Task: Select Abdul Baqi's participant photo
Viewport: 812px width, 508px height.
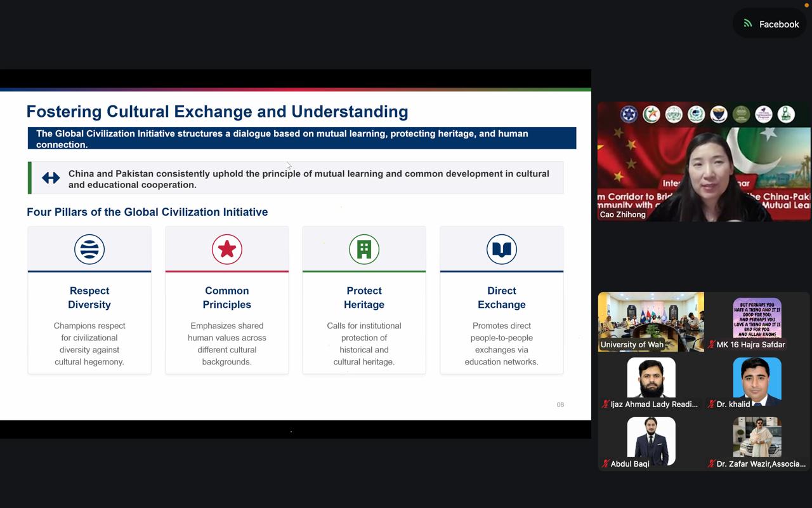Action: pyautogui.click(x=651, y=441)
